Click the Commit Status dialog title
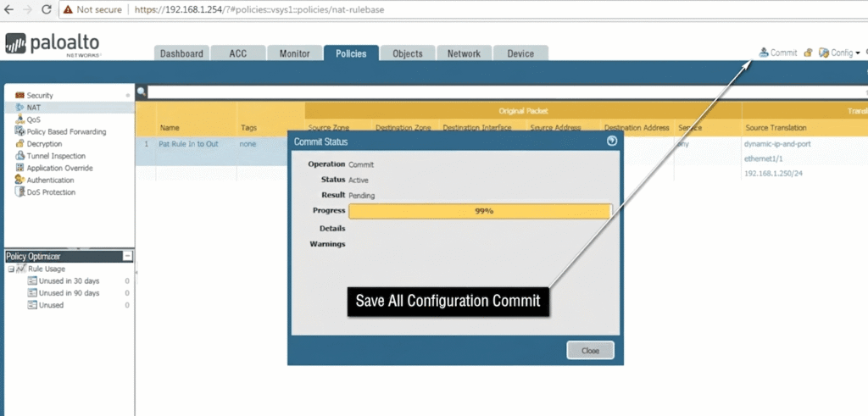Image resolution: width=868 pixels, height=416 pixels. 320,141
